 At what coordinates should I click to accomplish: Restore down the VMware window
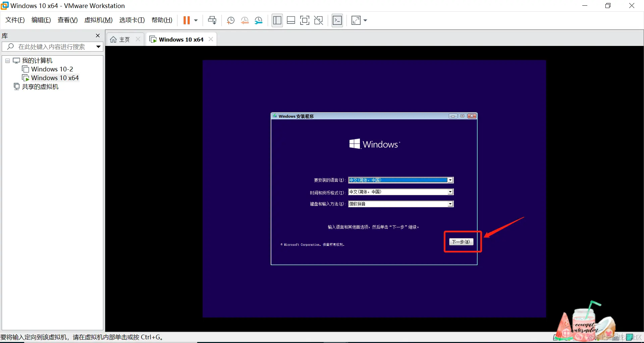coord(608,6)
